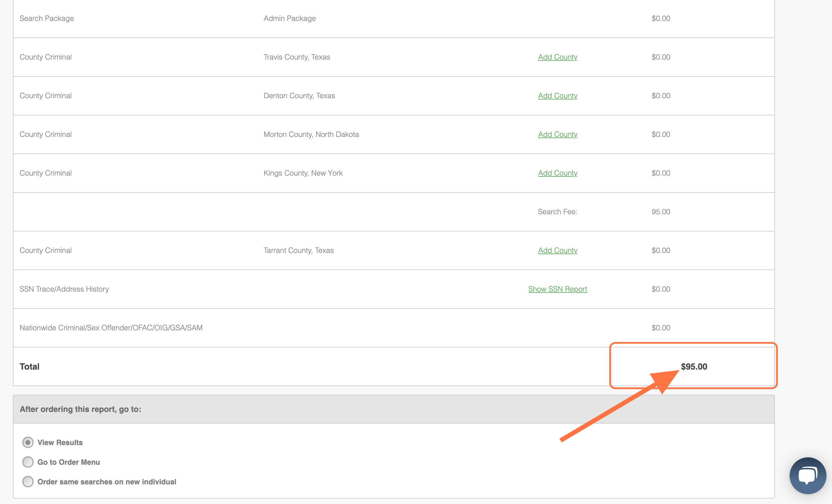832x504 pixels.
Task: Click the Total row label
Action: pyautogui.click(x=29, y=366)
